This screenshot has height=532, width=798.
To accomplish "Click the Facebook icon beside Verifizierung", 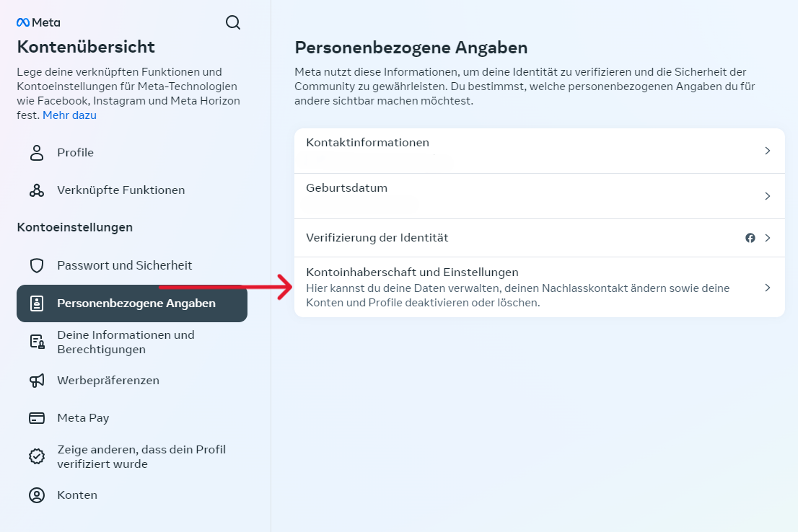I will point(750,238).
